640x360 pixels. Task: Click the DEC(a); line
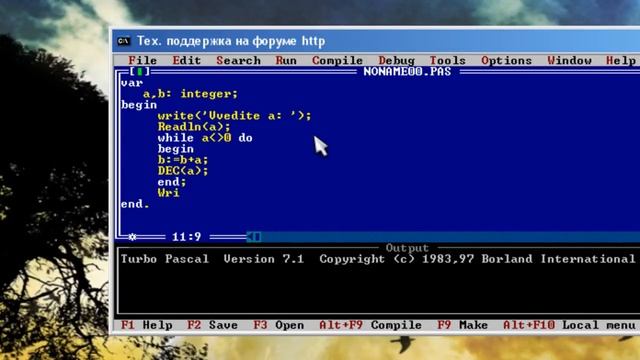pyautogui.click(x=183, y=171)
